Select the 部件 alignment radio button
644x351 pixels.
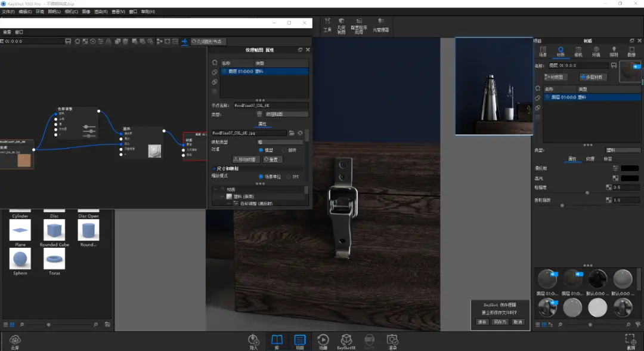[284, 150]
